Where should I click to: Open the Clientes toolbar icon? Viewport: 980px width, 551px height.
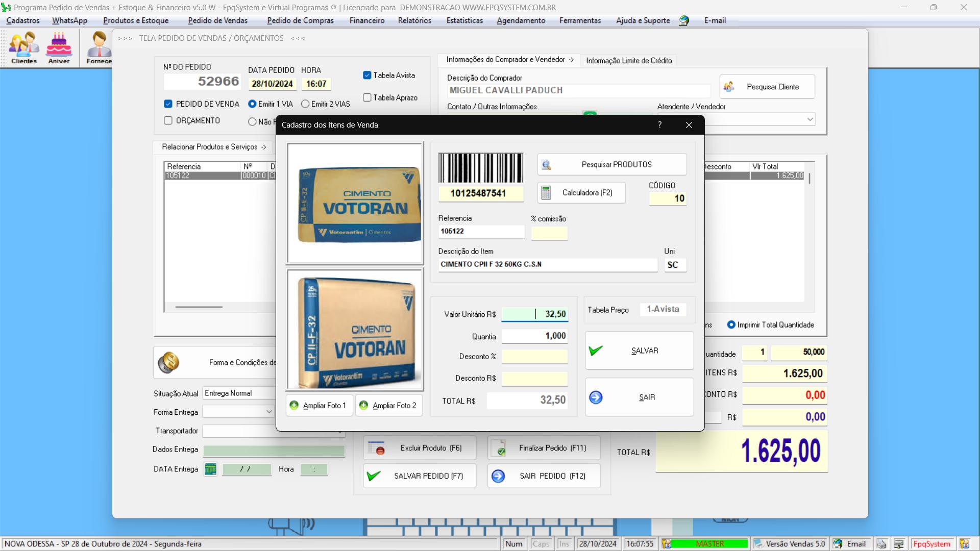coord(24,47)
